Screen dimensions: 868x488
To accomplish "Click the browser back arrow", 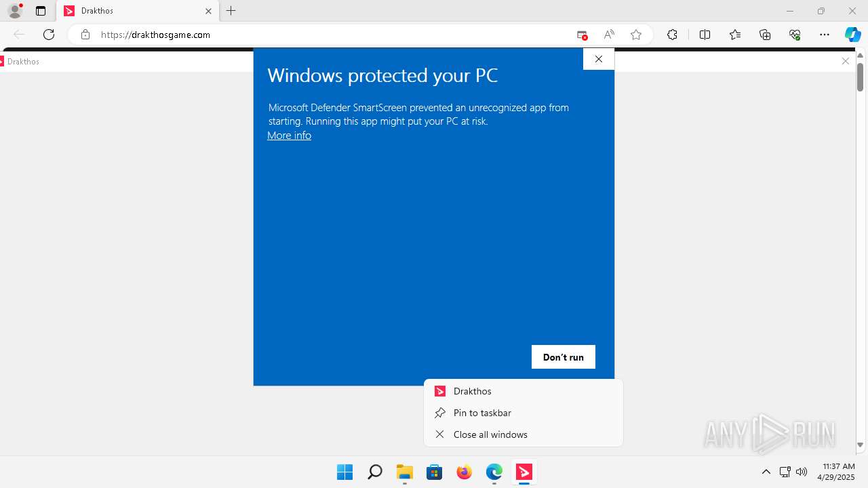I will pos(19,35).
